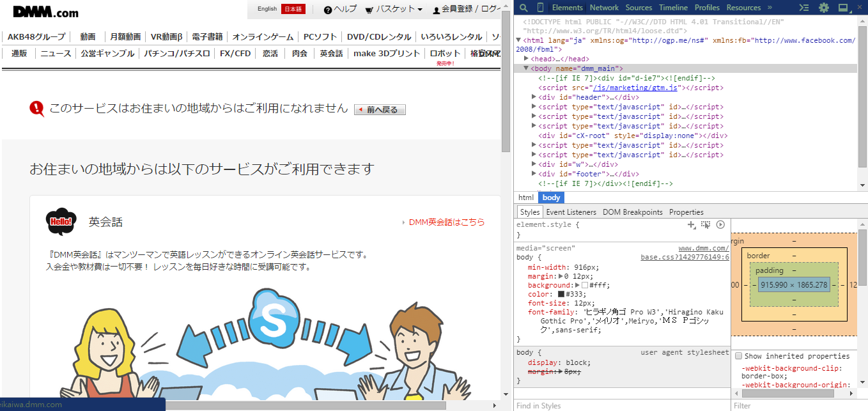Click the help question mark icon
The width and height of the screenshot is (868, 411).
(x=328, y=10)
